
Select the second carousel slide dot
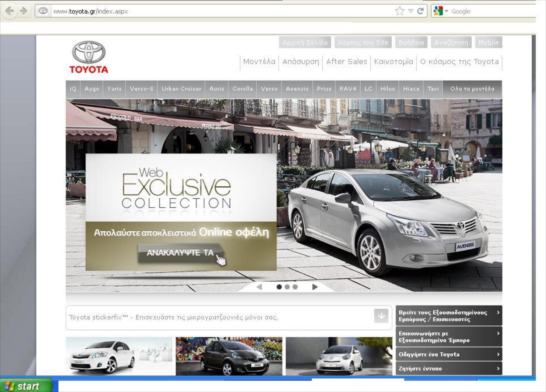(x=287, y=287)
